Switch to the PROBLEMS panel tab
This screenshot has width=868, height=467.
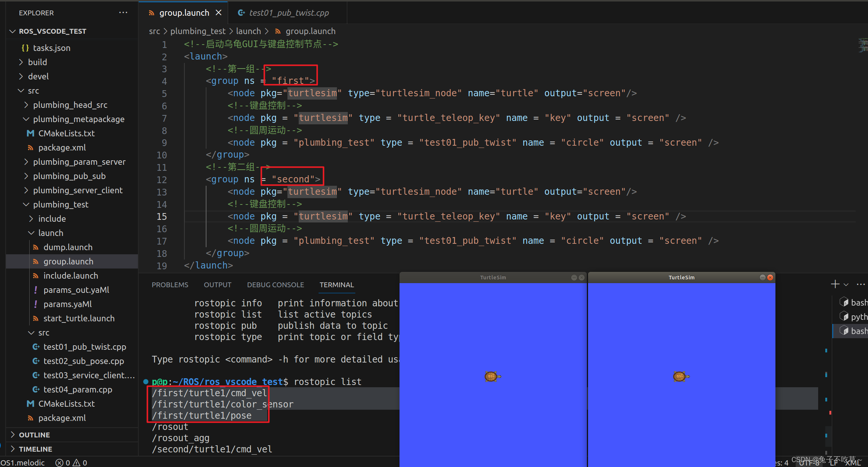tap(170, 285)
